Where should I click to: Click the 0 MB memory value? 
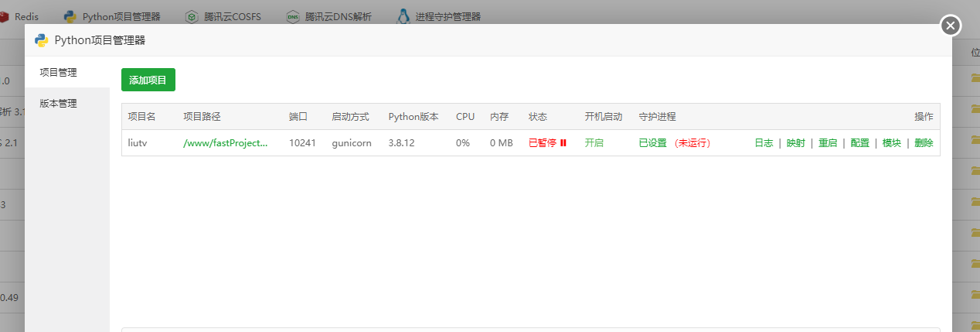tap(502, 143)
